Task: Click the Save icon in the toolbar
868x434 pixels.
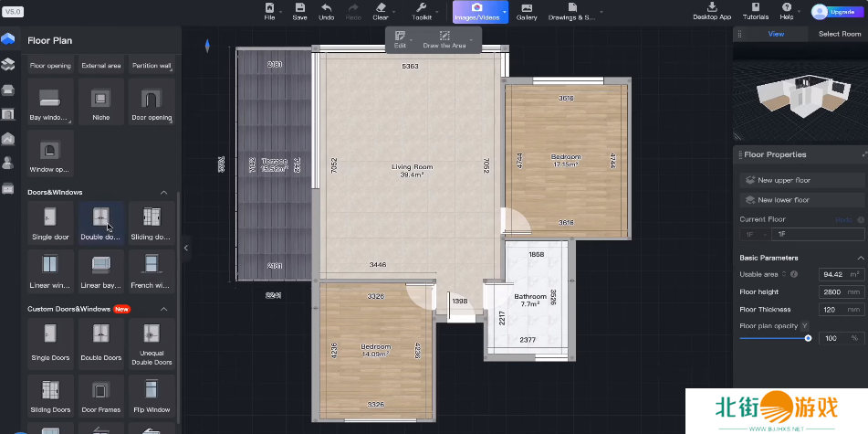Action: point(299,7)
